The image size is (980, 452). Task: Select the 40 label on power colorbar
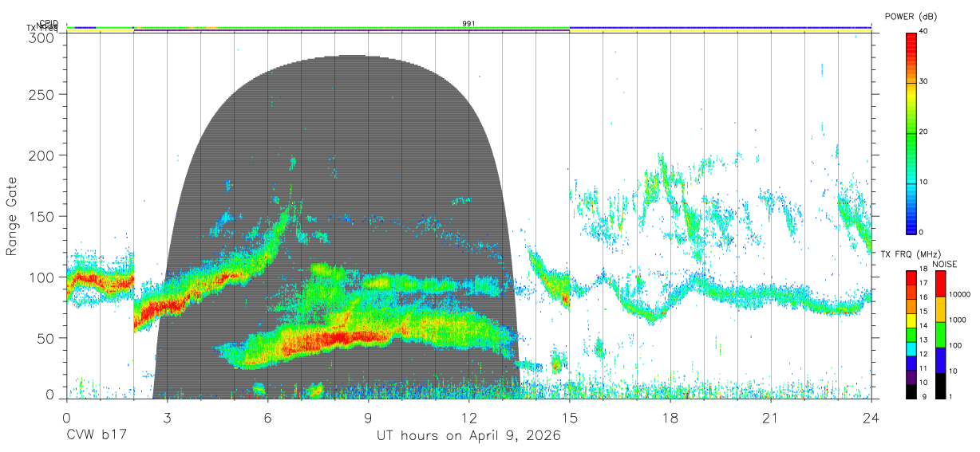point(923,31)
